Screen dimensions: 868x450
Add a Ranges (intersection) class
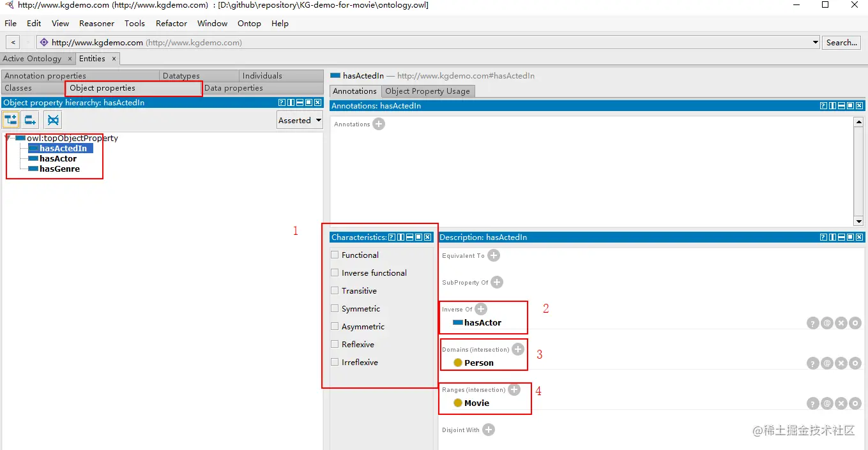[x=514, y=389]
